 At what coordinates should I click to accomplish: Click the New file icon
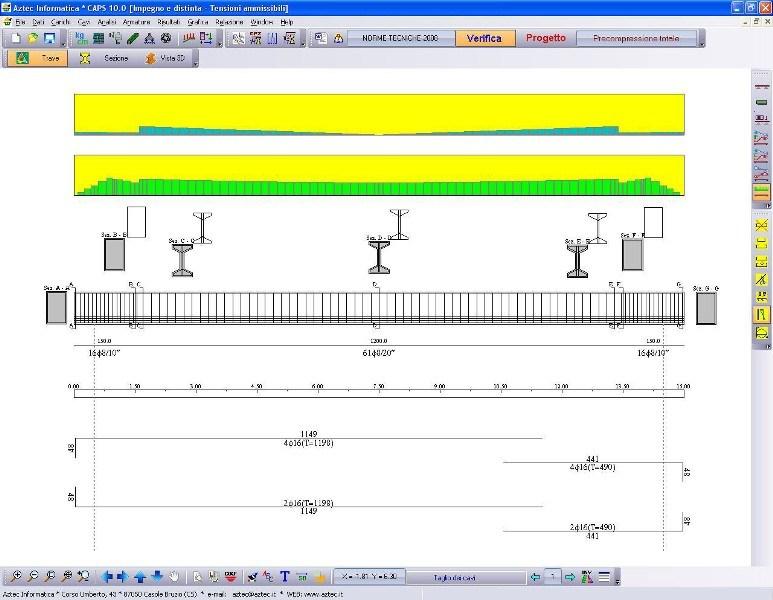(x=16, y=38)
